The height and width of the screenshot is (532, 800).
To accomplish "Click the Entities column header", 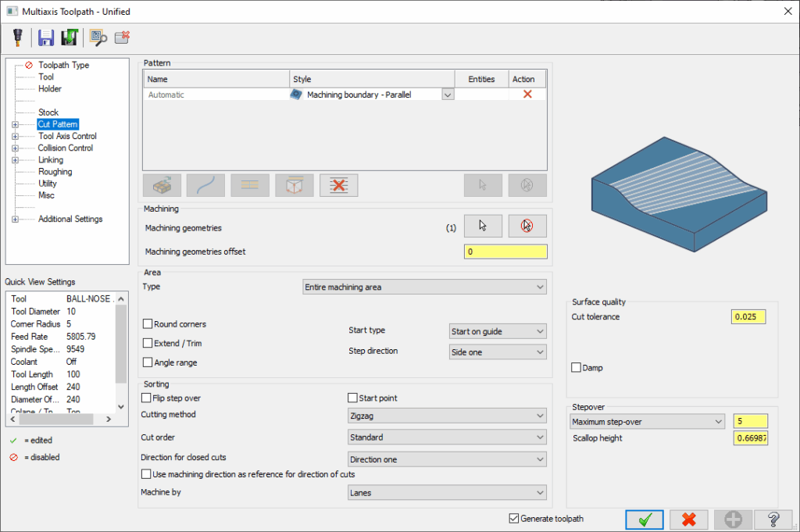I will click(x=481, y=79).
